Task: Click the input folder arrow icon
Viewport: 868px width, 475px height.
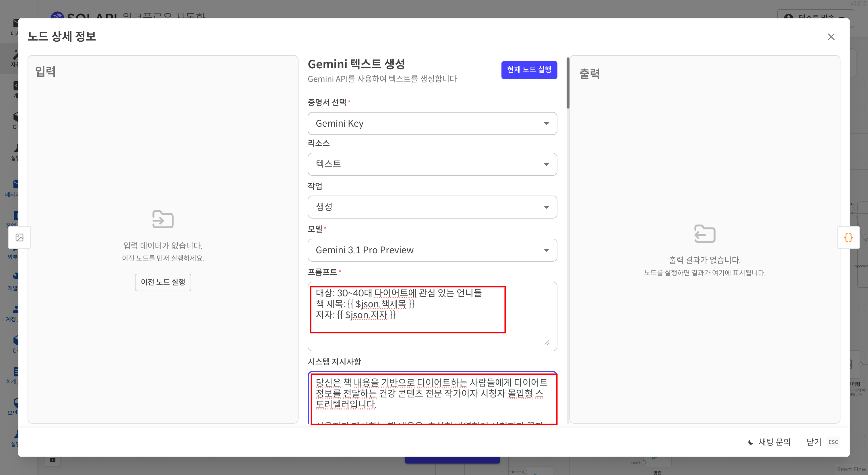Action: [163, 219]
